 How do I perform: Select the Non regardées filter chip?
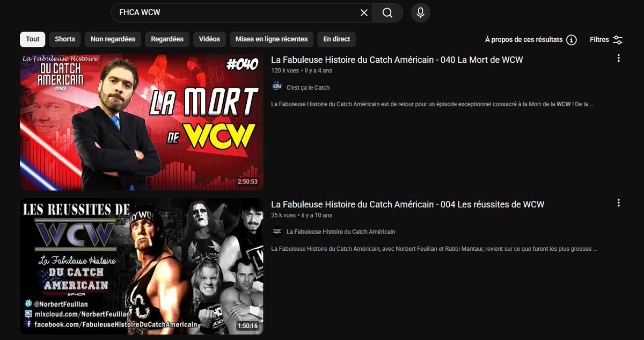[x=113, y=39]
